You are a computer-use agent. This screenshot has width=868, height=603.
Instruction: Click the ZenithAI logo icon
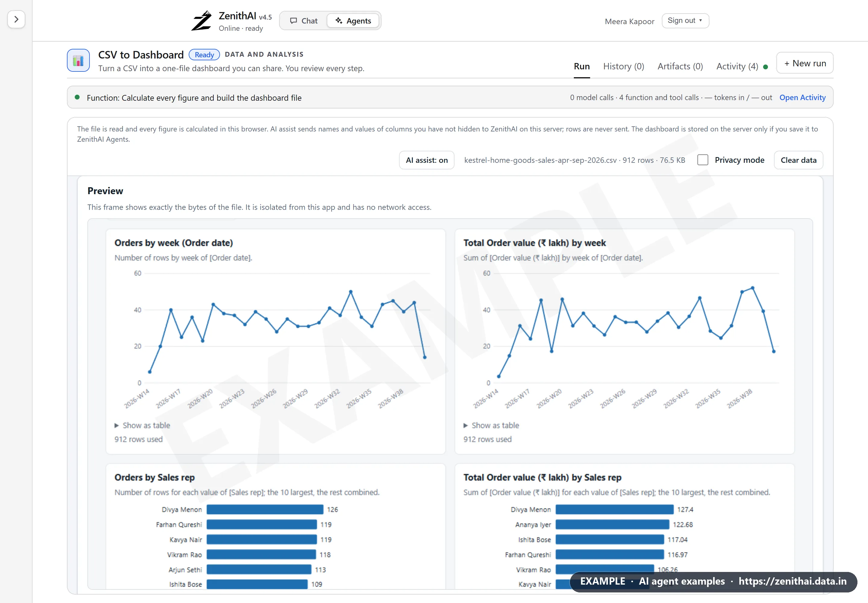click(x=201, y=21)
